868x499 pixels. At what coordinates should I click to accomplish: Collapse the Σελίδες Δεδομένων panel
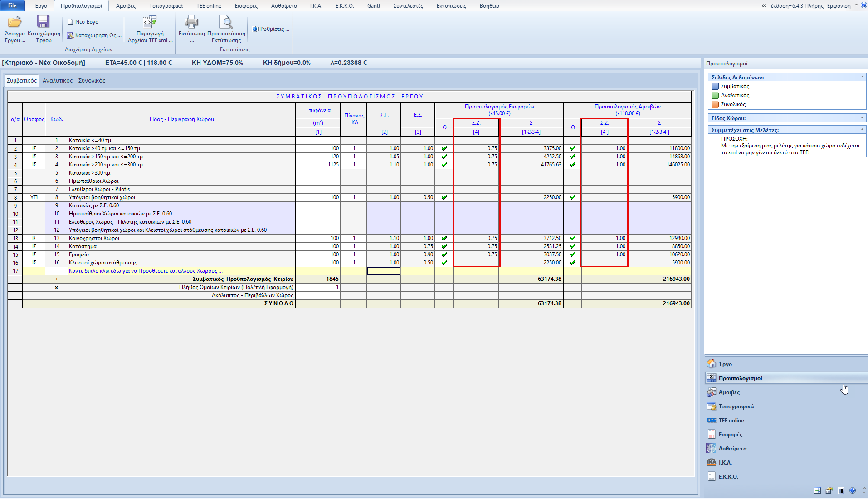(x=862, y=77)
